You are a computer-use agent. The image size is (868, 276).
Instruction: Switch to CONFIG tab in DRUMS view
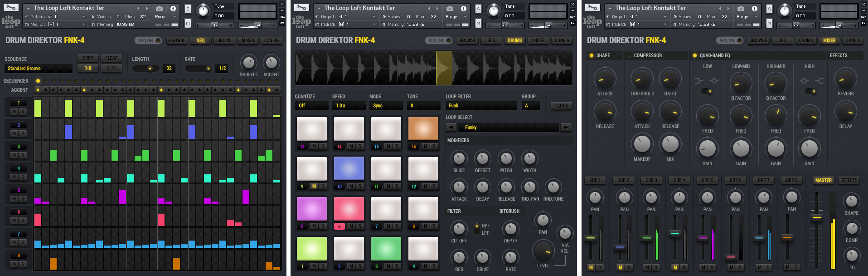(562, 40)
